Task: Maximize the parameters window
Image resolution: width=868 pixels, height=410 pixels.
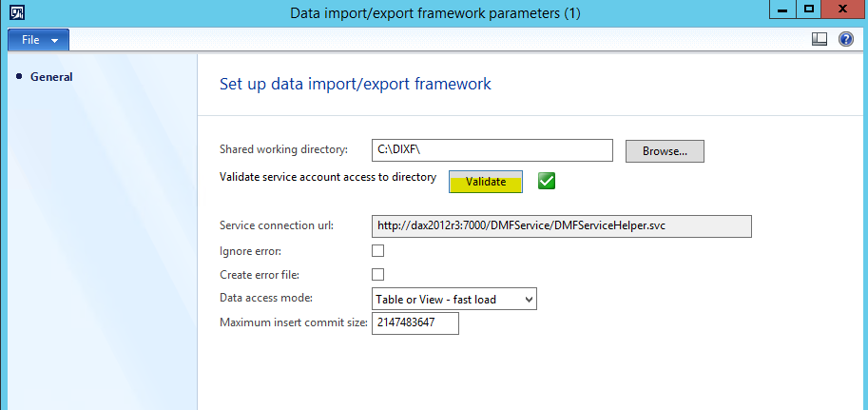Action: (808, 10)
